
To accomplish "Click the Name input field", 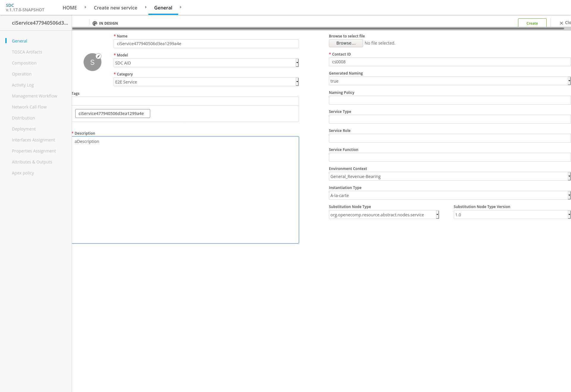I will tap(206, 44).
